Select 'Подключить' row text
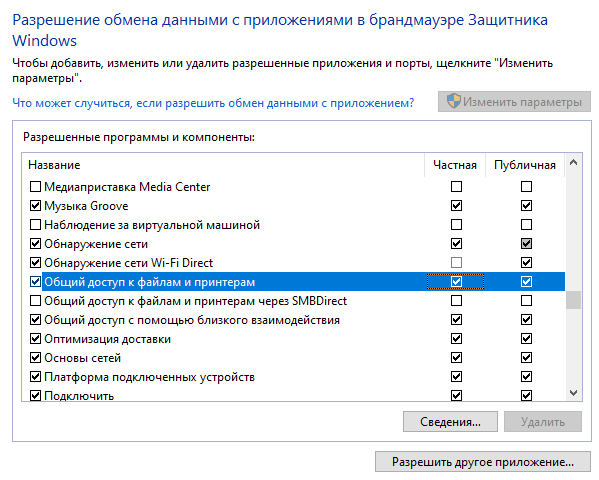599x480 pixels. point(79,396)
